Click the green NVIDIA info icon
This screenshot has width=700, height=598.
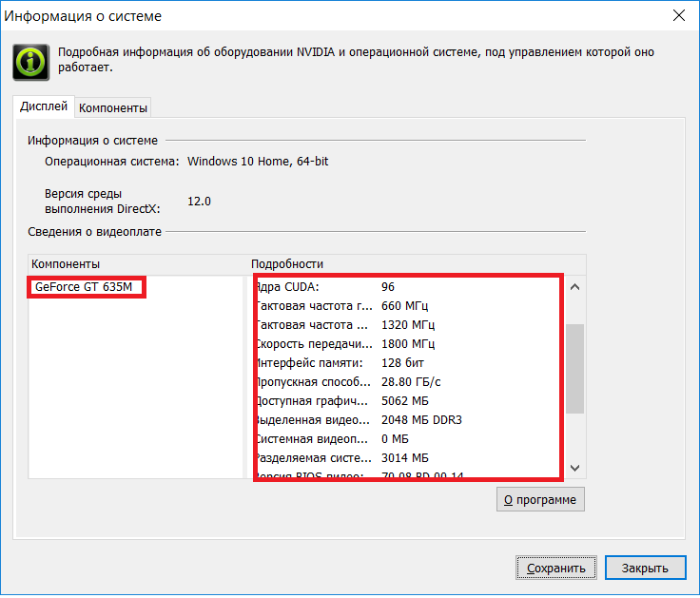coord(30,62)
